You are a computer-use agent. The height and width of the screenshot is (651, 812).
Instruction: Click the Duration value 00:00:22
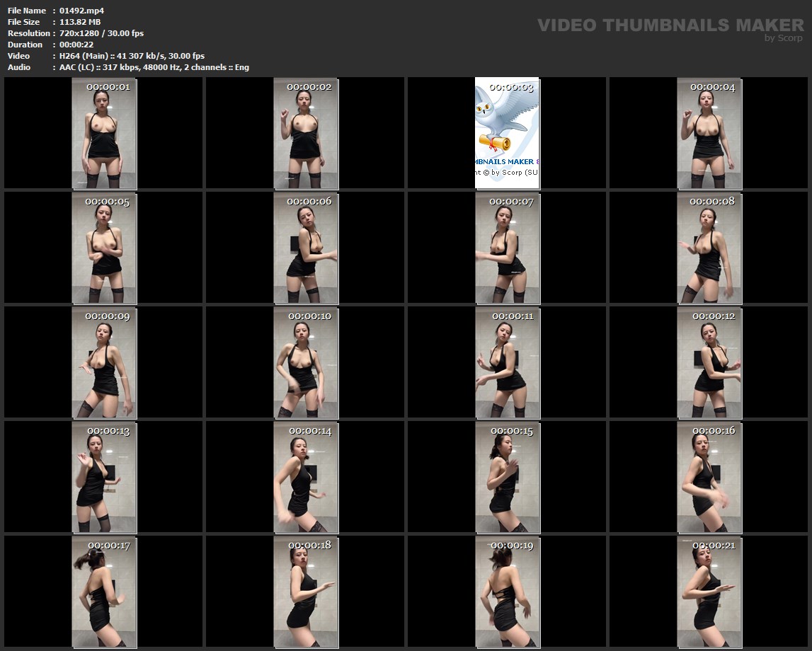[76, 45]
